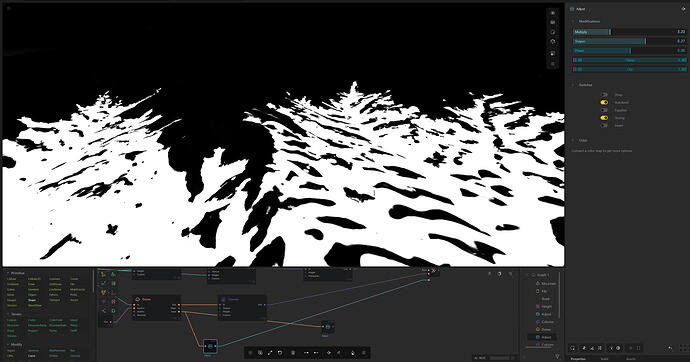Open the third tab beside Build
The image size is (690, 362).
click(631, 359)
